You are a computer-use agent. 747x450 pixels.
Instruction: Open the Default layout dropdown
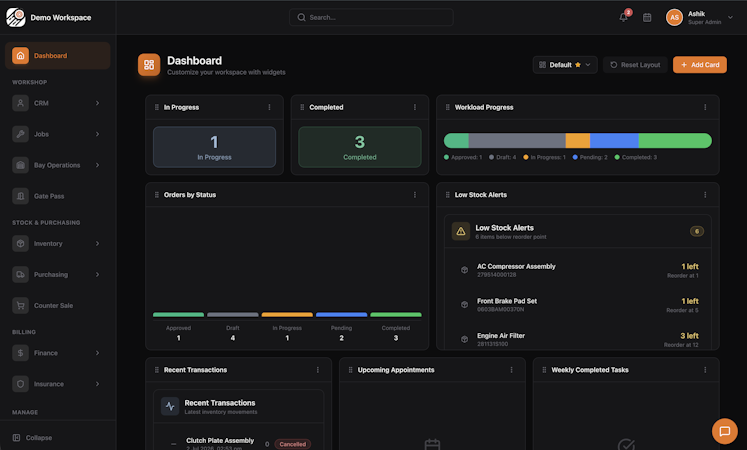click(x=565, y=65)
